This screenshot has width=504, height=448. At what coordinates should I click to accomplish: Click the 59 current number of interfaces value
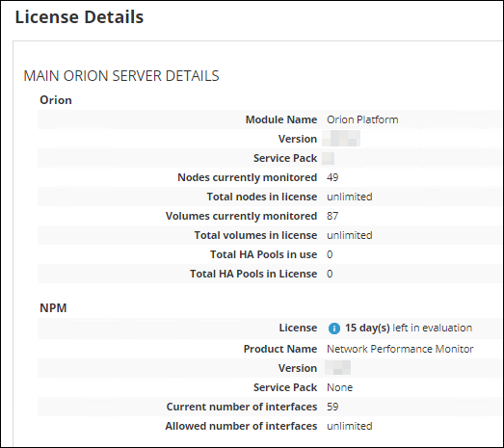pos(332,407)
